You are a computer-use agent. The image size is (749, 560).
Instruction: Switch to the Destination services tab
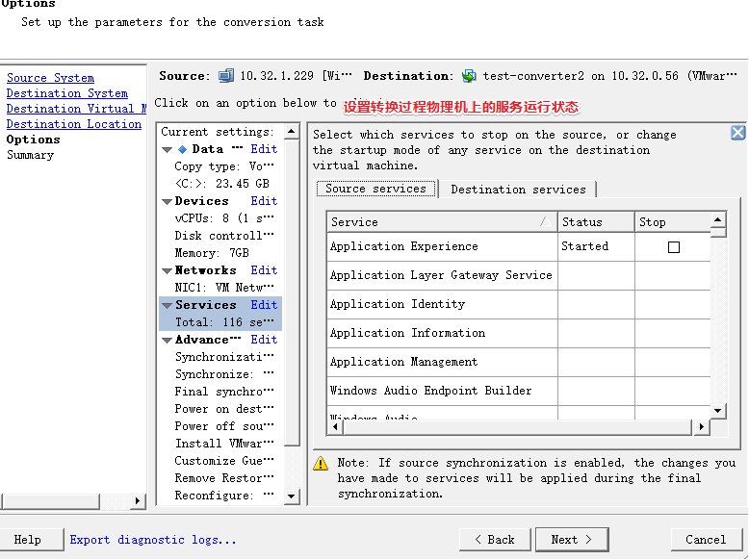(518, 190)
